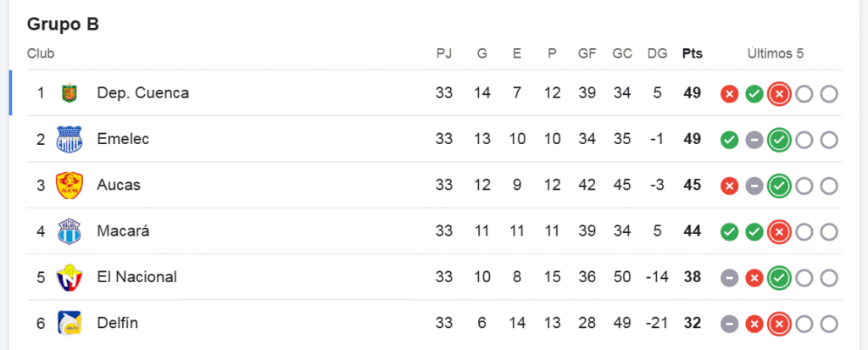Click Aucas's draw result icon
This screenshot has width=868, height=350.
(754, 186)
